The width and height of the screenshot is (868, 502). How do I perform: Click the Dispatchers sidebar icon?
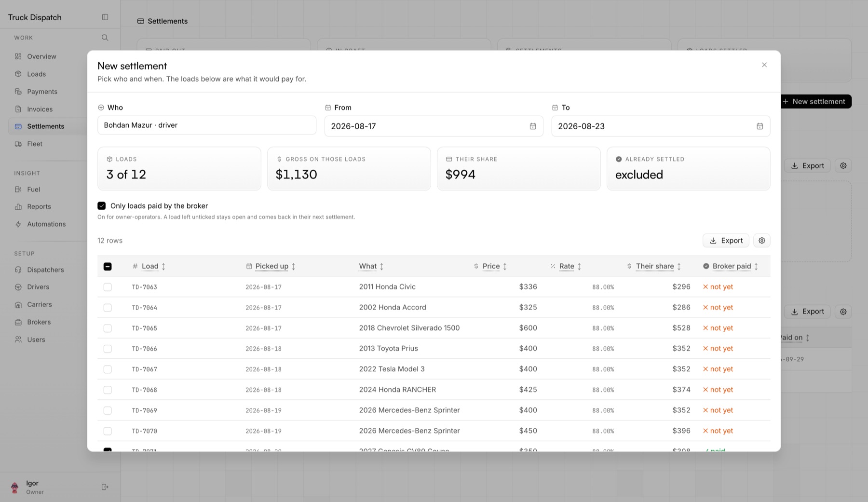pos(18,270)
